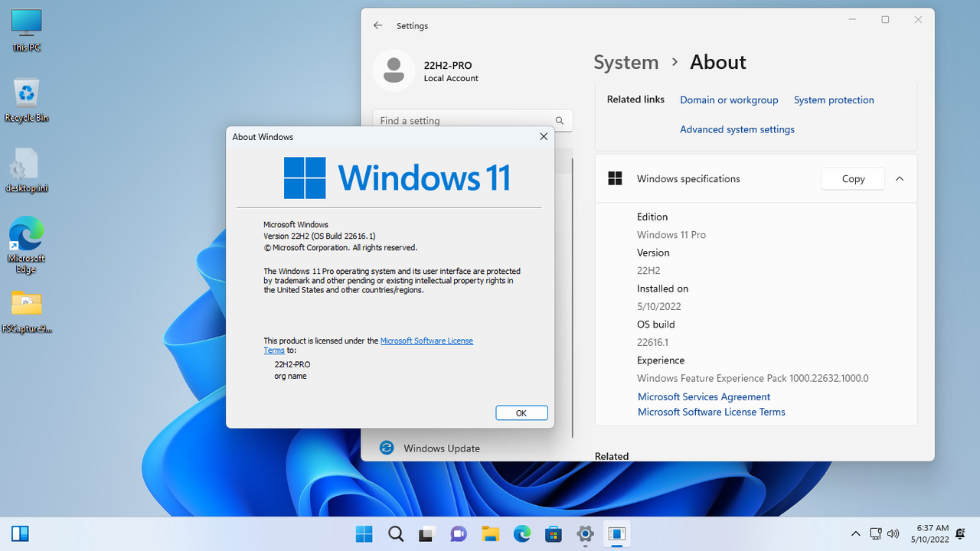980x551 pixels.
Task: Click OS build value 22616.1
Action: [x=652, y=342]
